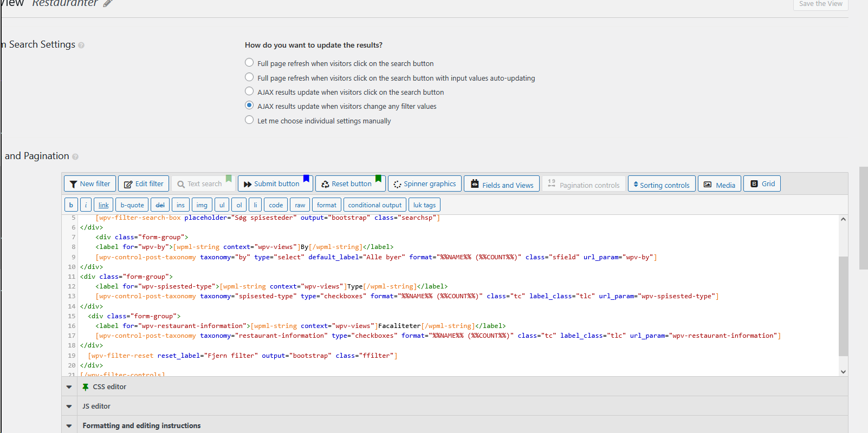The height and width of the screenshot is (433, 868).
Task: Click Save the View button
Action: pyautogui.click(x=821, y=4)
